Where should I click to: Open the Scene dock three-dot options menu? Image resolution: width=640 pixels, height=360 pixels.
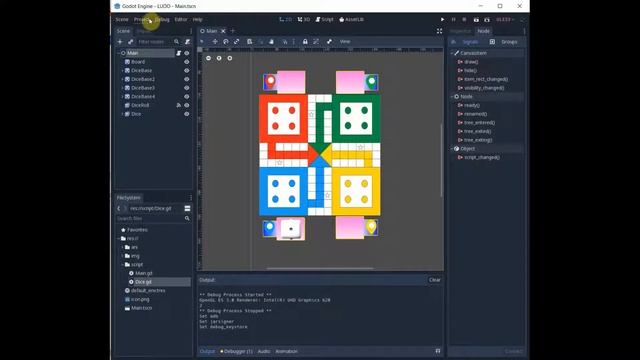tap(191, 31)
